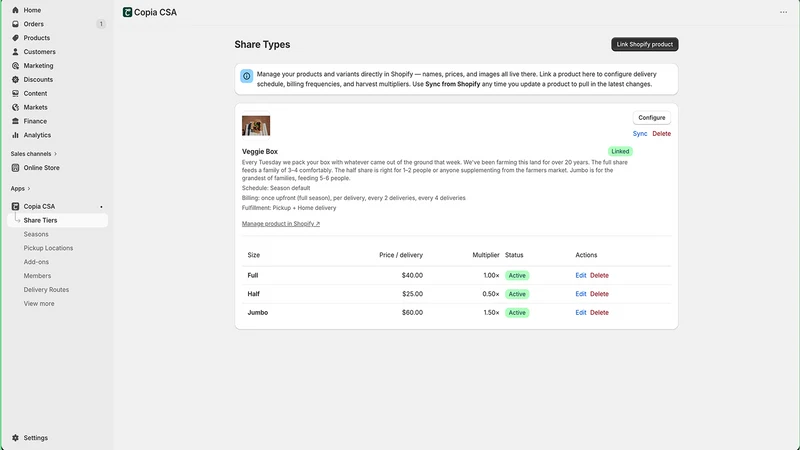
Task: Click View more in sidebar
Action: point(39,304)
